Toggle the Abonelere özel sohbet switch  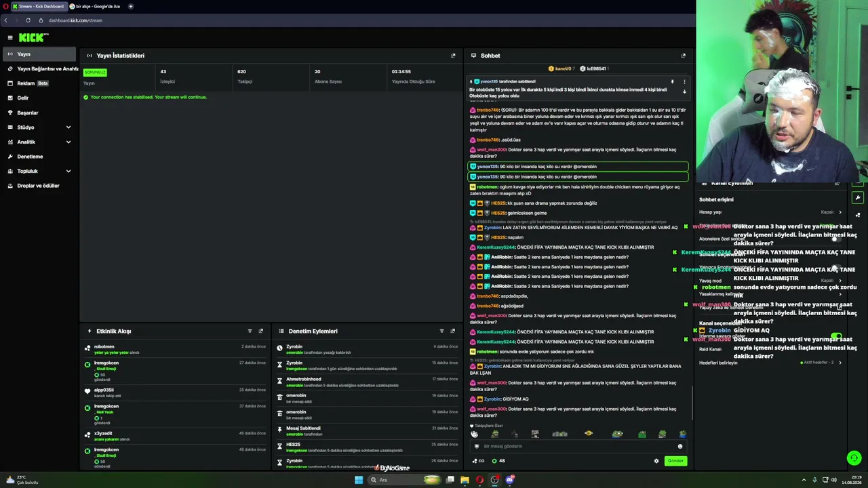point(835,239)
